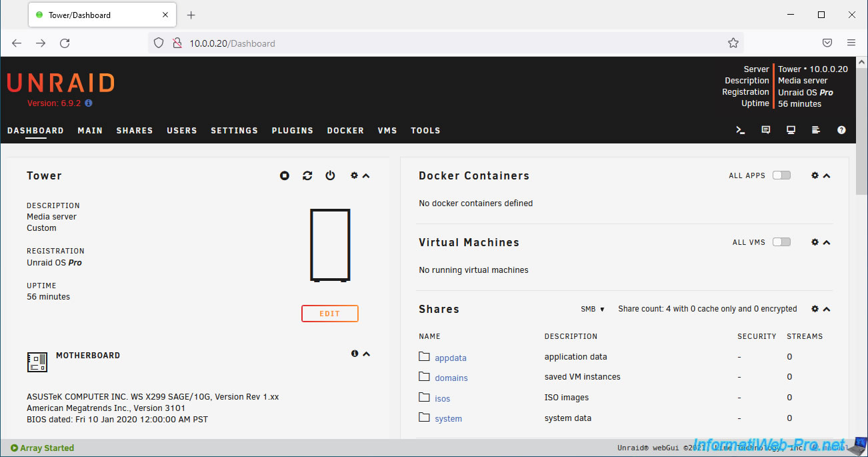Screen dimensions: 868x457
Task: Click the motherboard info icon
Action: pyautogui.click(x=355, y=354)
